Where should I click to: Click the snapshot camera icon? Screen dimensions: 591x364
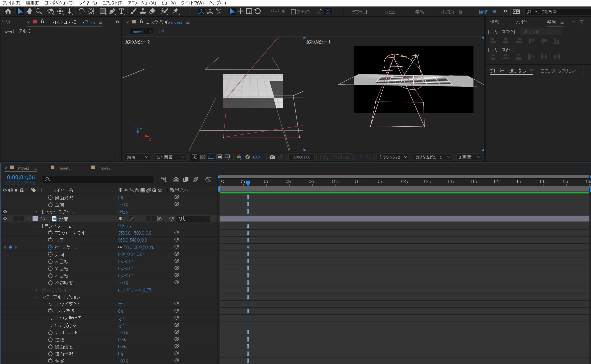[272, 157]
